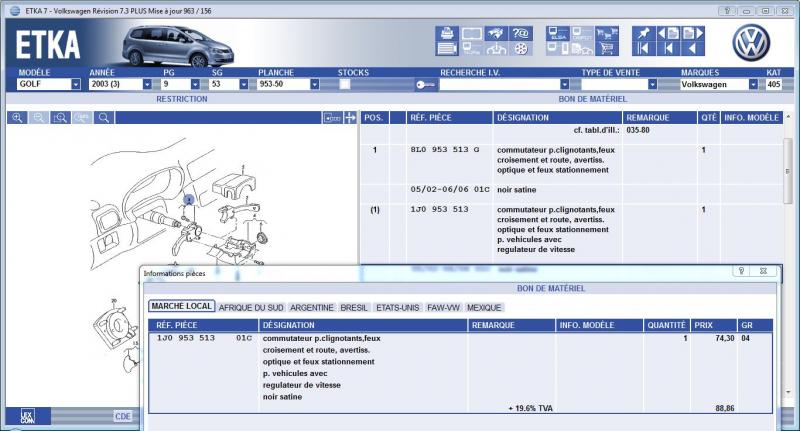Screen dimensions: 800x431
Task: Click the PRIX column header in the dialog
Action: [x=713, y=325]
